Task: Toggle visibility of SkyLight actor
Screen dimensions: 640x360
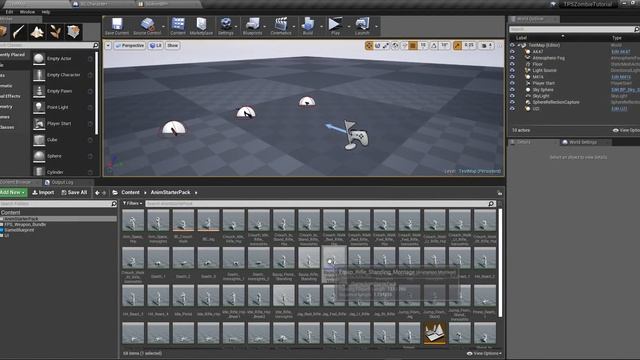Action: [x=512, y=96]
